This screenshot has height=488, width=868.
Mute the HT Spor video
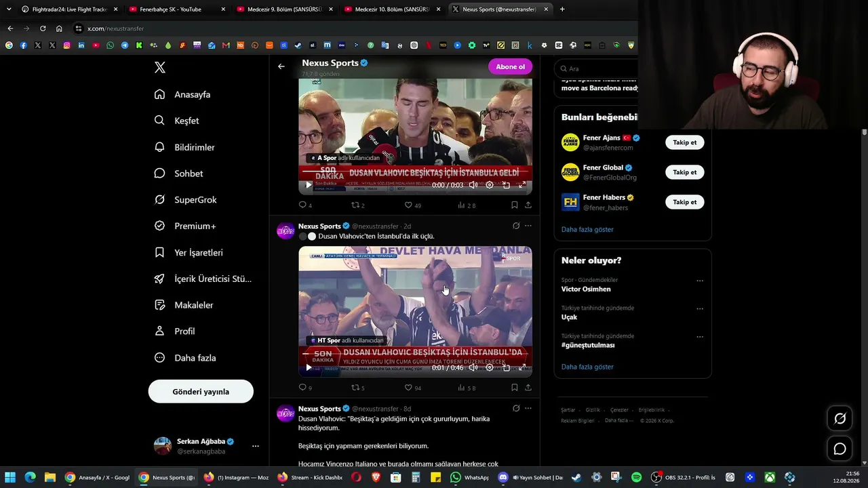(473, 367)
